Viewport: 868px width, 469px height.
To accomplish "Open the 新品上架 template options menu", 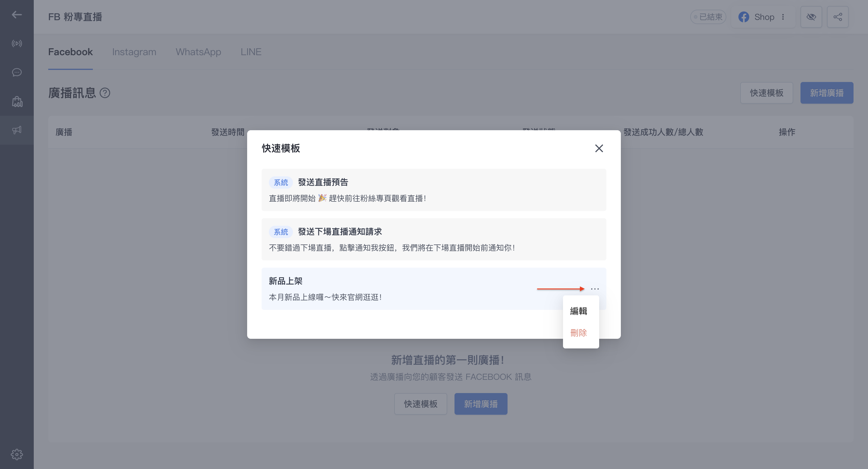I will click(x=595, y=289).
